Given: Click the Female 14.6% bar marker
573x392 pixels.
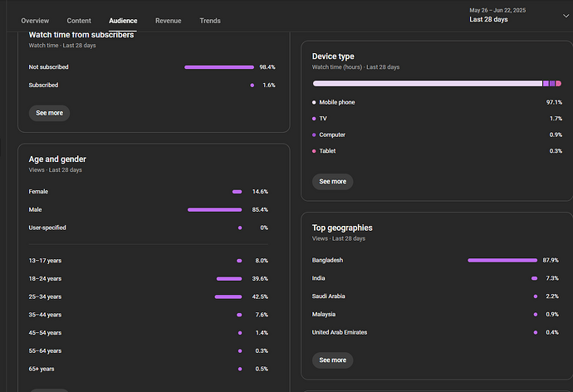Looking at the screenshot, I should [x=238, y=192].
